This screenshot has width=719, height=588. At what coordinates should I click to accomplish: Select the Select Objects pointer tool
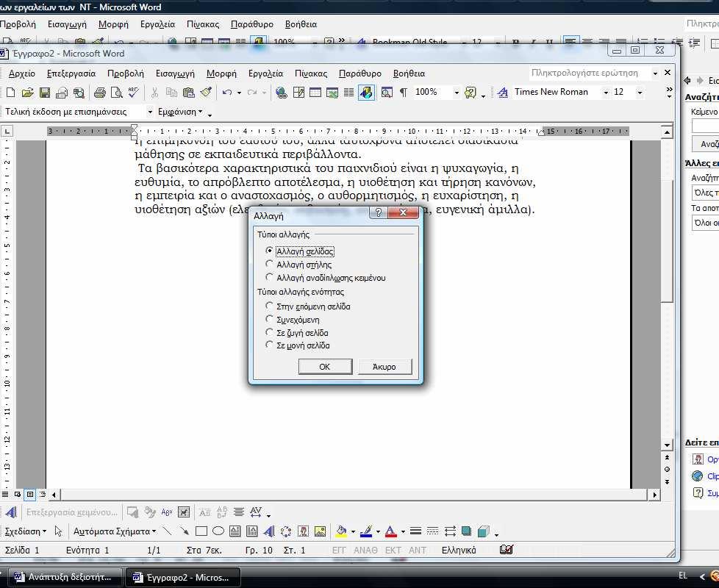(58, 531)
